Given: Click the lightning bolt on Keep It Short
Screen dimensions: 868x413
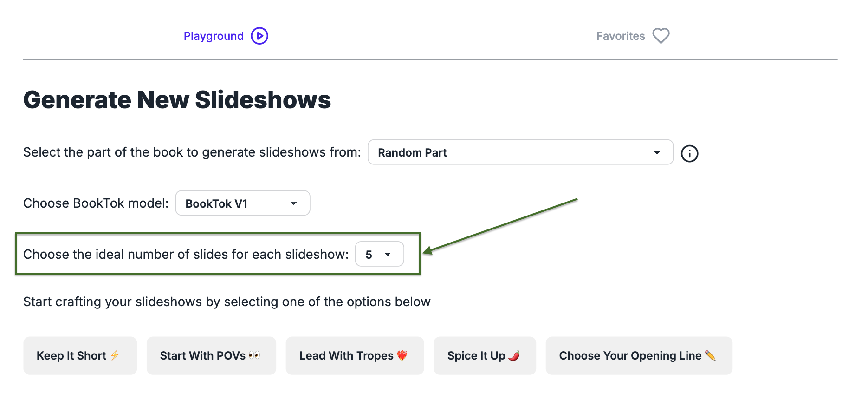Looking at the screenshot, I should point(115,355).
